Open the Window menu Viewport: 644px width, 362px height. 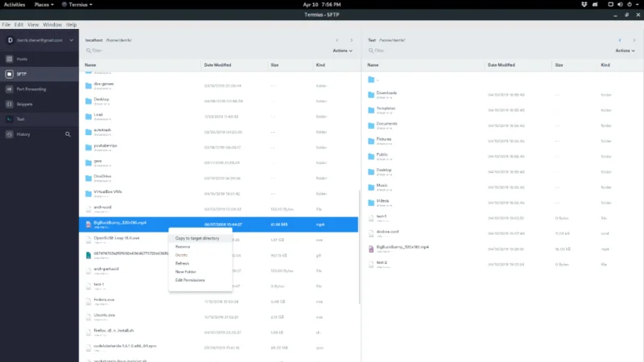tap(52, 25)
